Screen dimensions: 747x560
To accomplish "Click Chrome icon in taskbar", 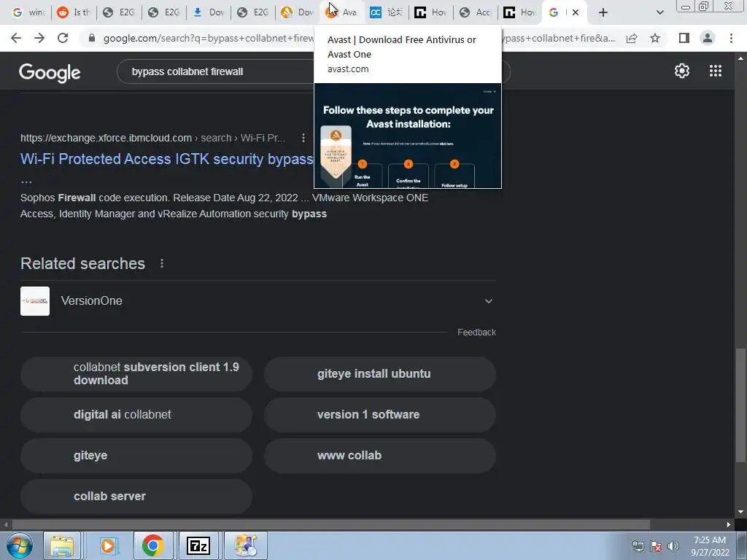I will [x=153, y=545].
